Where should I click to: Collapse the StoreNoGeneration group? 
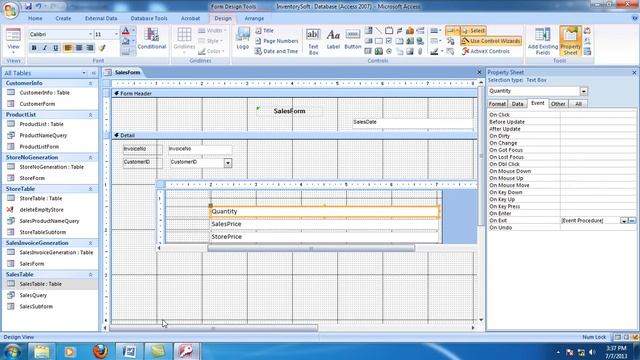coord(90,158)
